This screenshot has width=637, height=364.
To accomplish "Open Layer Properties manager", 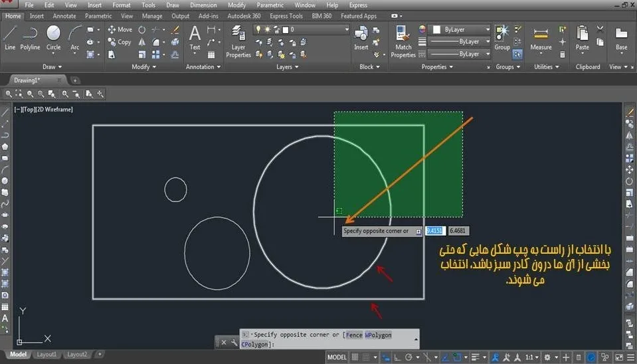I will click(238, 41).
